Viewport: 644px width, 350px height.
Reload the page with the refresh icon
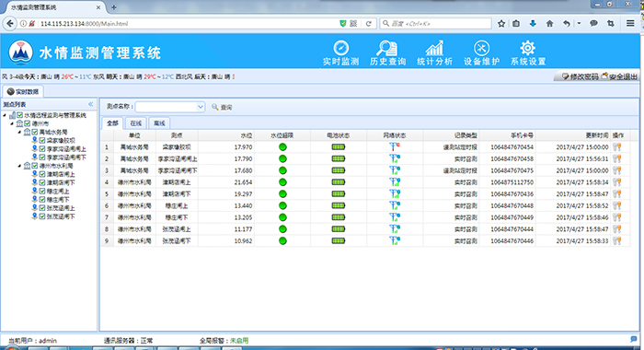[368, 24]
